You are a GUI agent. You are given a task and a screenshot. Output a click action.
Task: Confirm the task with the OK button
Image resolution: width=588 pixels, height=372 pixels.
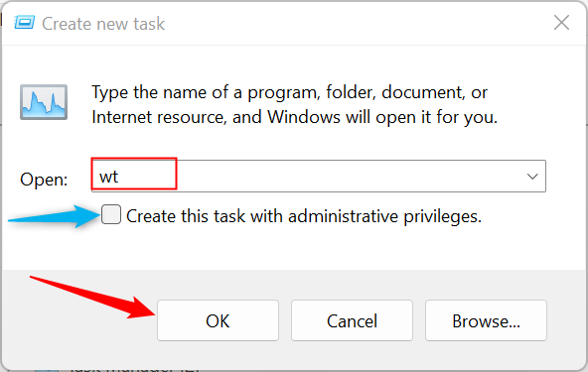(218, 320)
